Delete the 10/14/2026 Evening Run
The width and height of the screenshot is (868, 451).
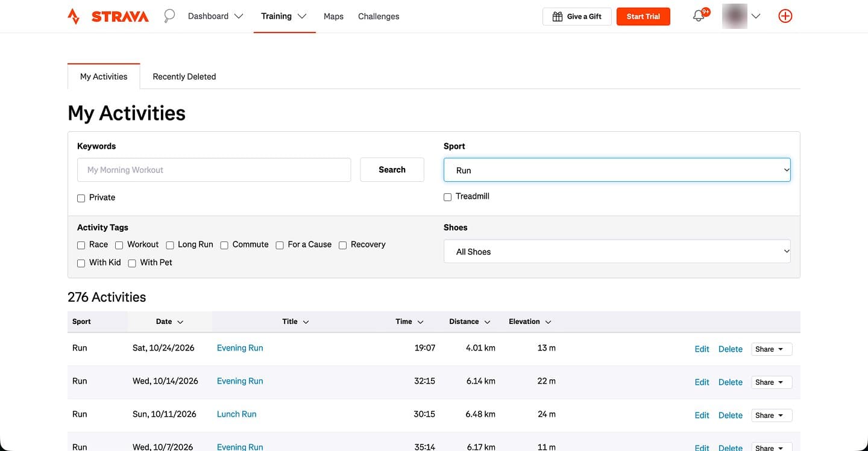point(731,382)
